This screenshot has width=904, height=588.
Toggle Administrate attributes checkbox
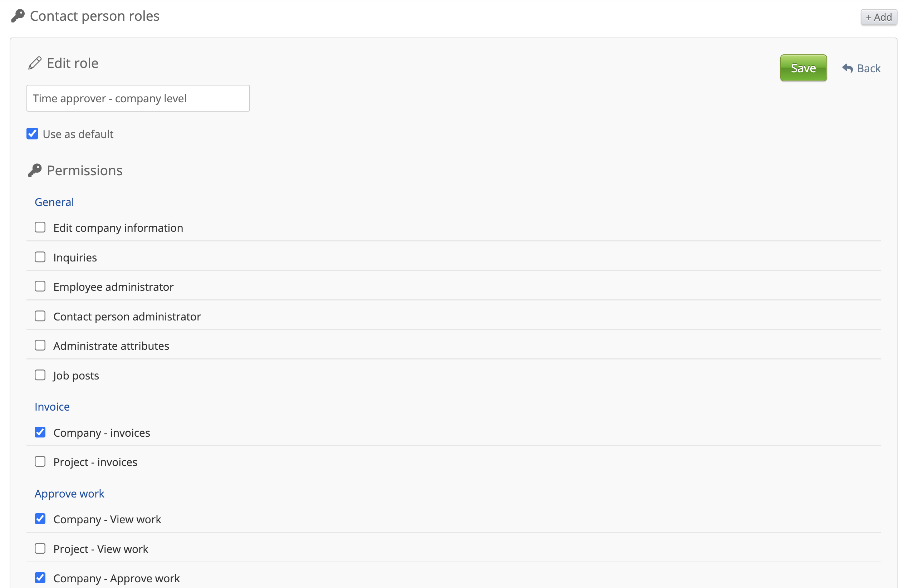point(40,345)
